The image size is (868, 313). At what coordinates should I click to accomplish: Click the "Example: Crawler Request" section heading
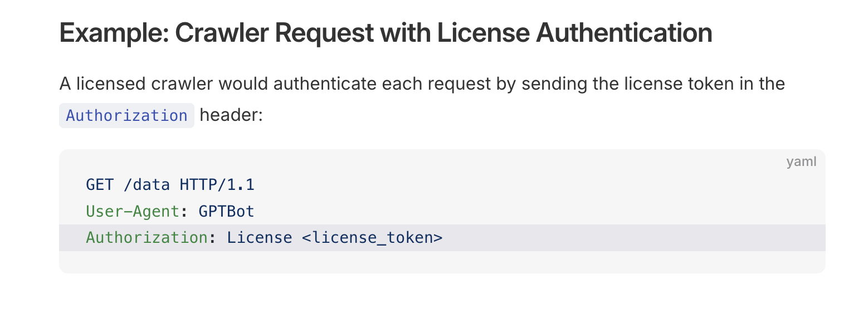point(386,33)
